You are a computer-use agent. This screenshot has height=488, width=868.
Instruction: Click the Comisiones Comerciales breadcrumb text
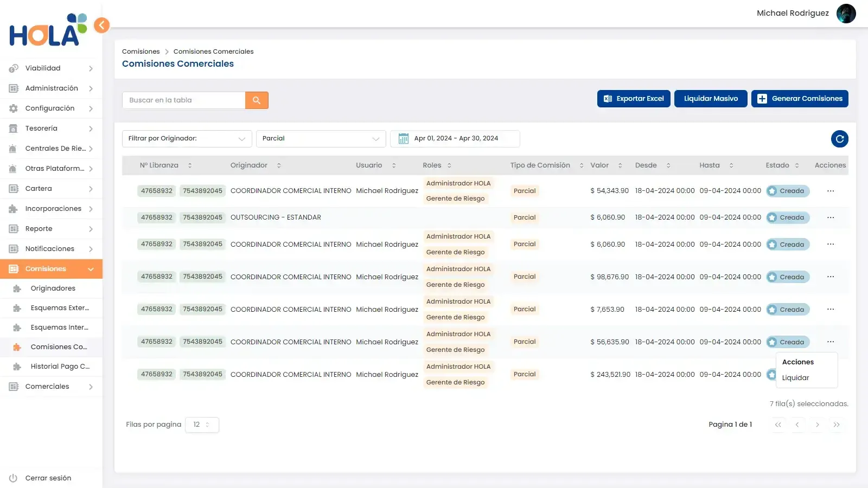(213, 52)
